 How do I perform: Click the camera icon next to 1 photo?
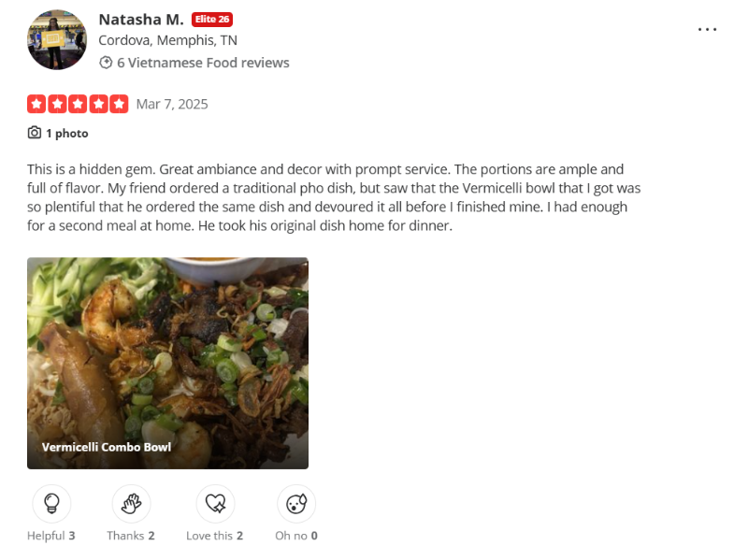(x=33, y=133)
